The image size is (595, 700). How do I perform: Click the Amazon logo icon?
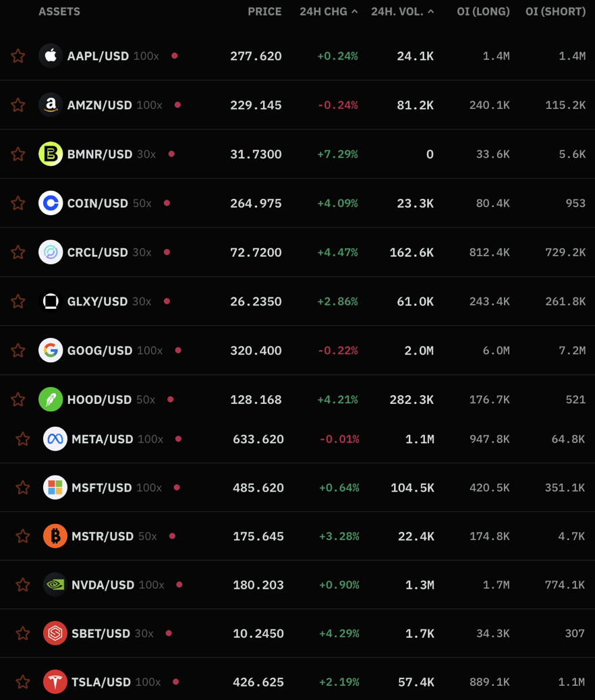tap(51, 105)
